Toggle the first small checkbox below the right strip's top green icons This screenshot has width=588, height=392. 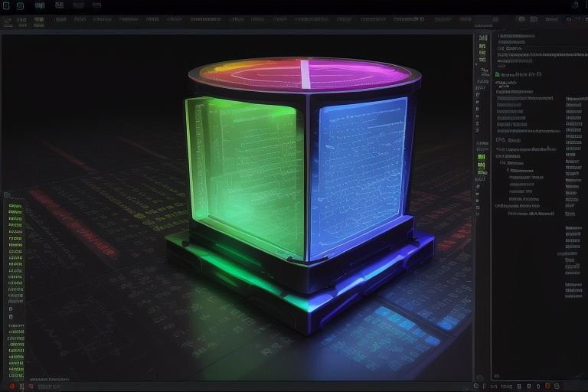click(x=482, y=70)
